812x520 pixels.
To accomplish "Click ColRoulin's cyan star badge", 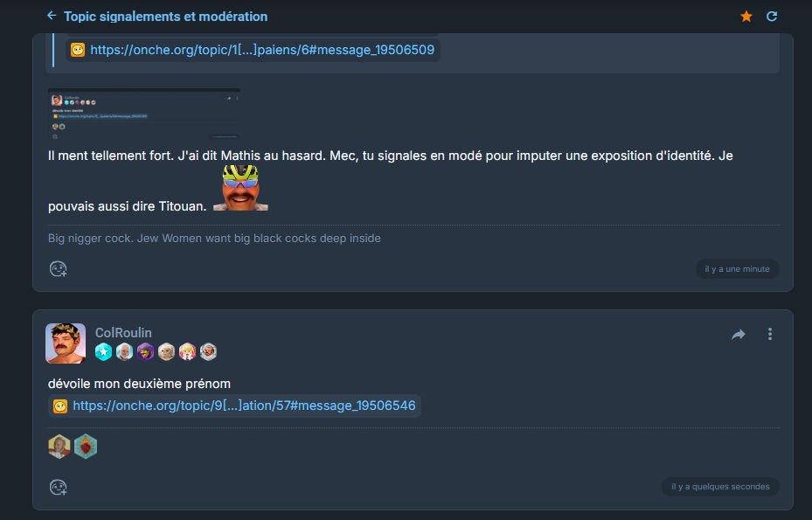I will coord(103,351).
